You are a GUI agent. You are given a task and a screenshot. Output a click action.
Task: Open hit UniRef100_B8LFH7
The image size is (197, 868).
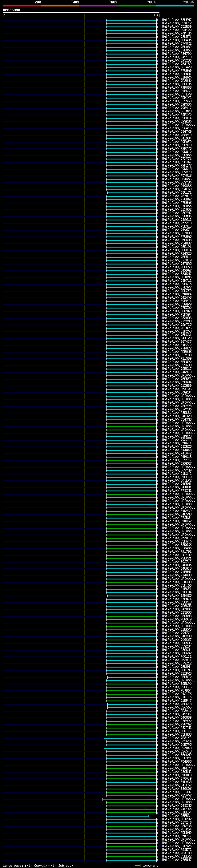tap(176, 20)
